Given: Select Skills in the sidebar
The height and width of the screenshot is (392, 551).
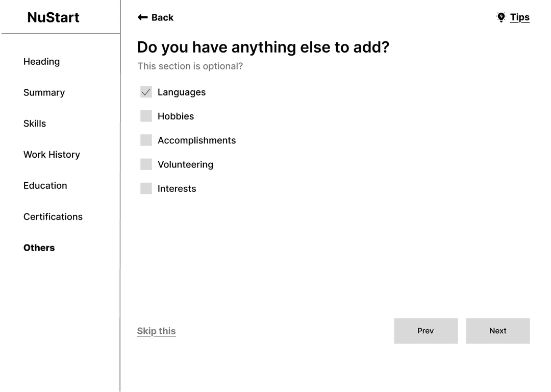Looking at the screenshot, I should [x=35, y=124].
